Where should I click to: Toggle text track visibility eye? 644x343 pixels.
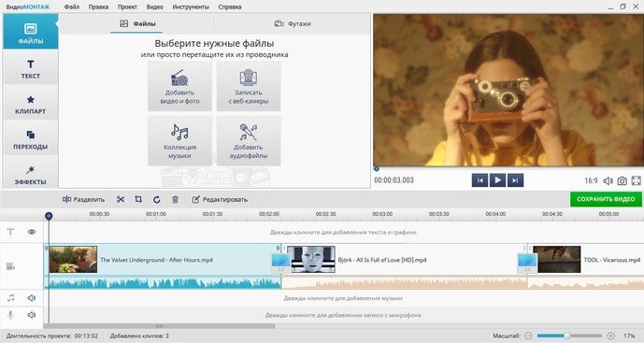coord(32,232)
